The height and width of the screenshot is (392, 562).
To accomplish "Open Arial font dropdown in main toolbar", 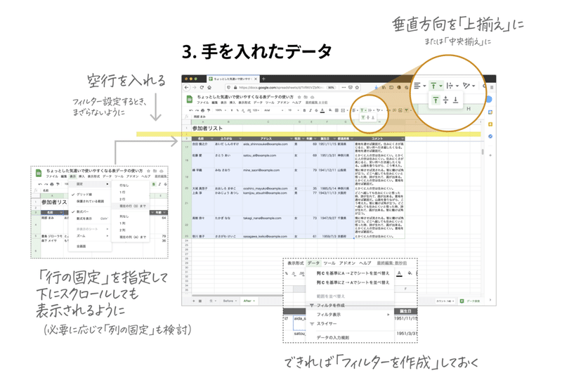I will pos(273,110).
